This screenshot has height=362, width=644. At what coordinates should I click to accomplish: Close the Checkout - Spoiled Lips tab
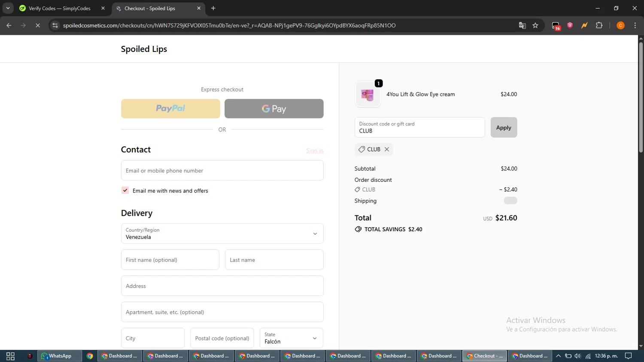(199, 8)
